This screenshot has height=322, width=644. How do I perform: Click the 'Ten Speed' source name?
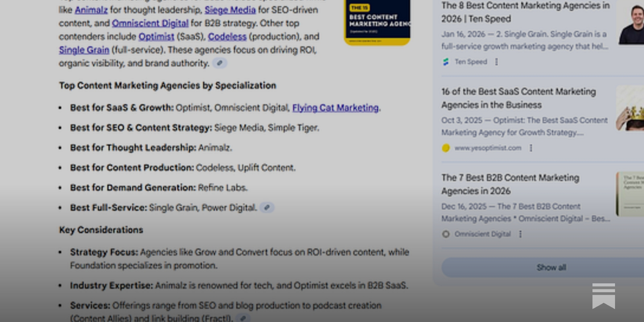click(471, 62)
